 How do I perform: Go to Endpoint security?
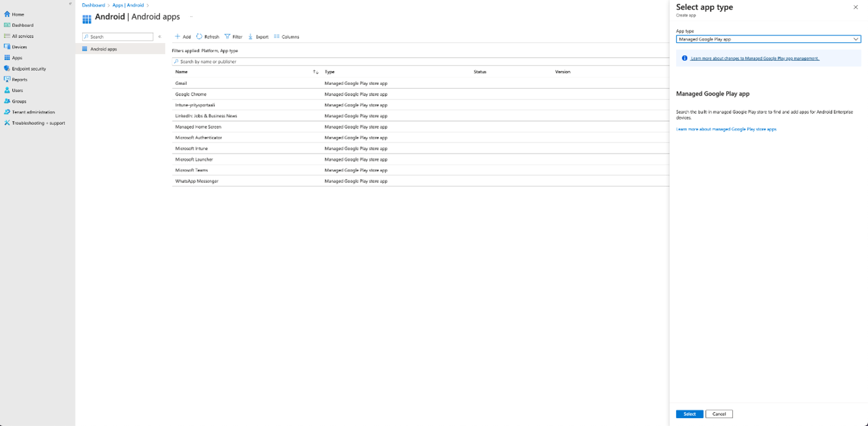tap(29, 69)
